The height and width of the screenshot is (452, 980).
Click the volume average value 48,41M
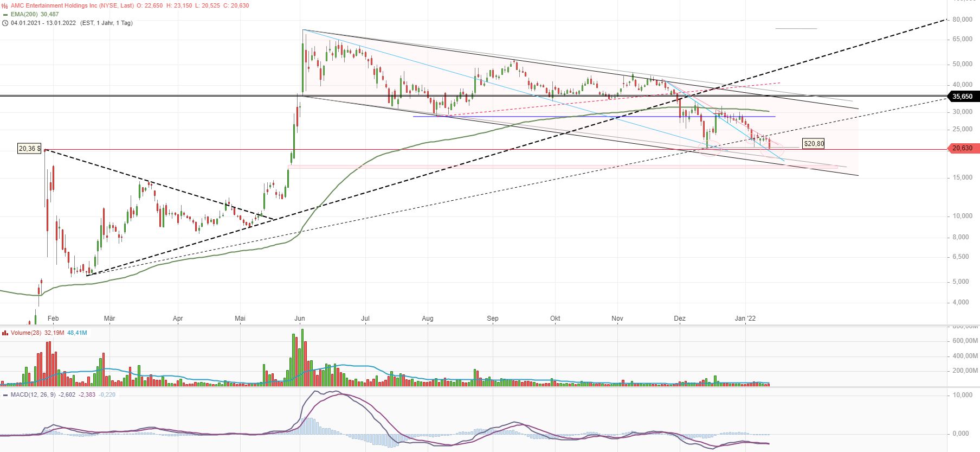point(77,333)
